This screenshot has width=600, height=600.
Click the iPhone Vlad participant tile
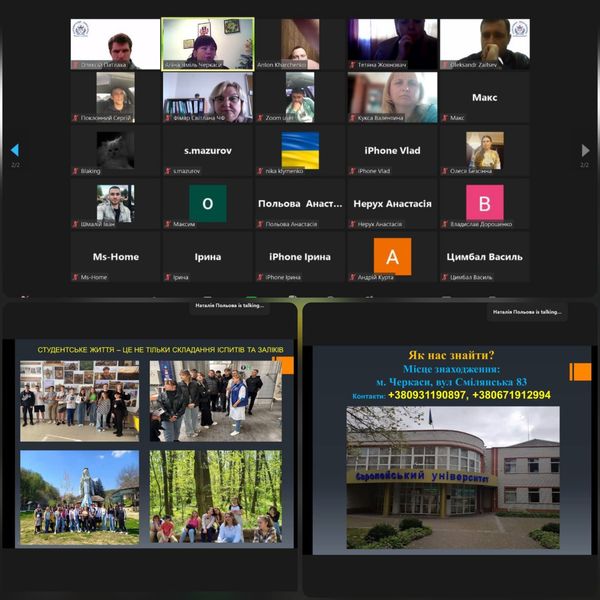392,150
